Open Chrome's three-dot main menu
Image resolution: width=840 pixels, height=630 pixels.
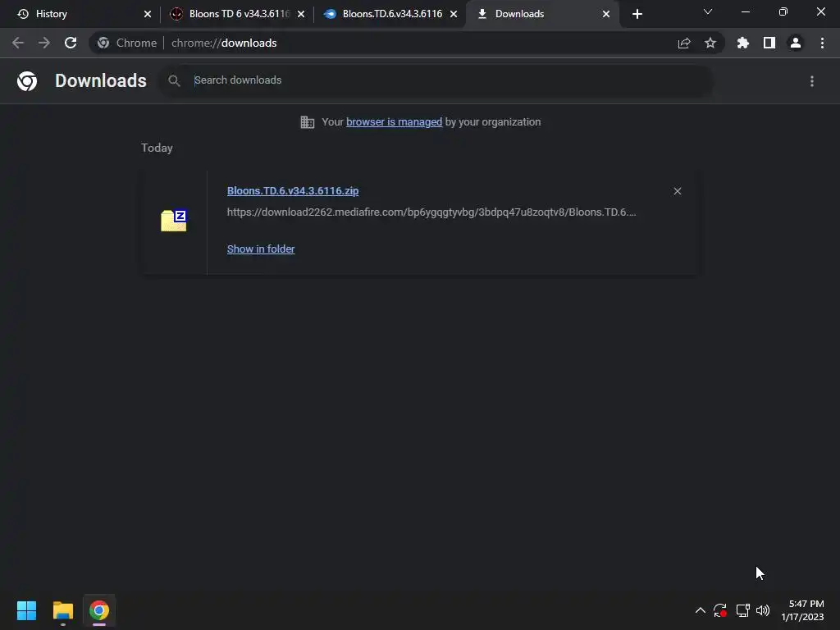click(822, 43)
